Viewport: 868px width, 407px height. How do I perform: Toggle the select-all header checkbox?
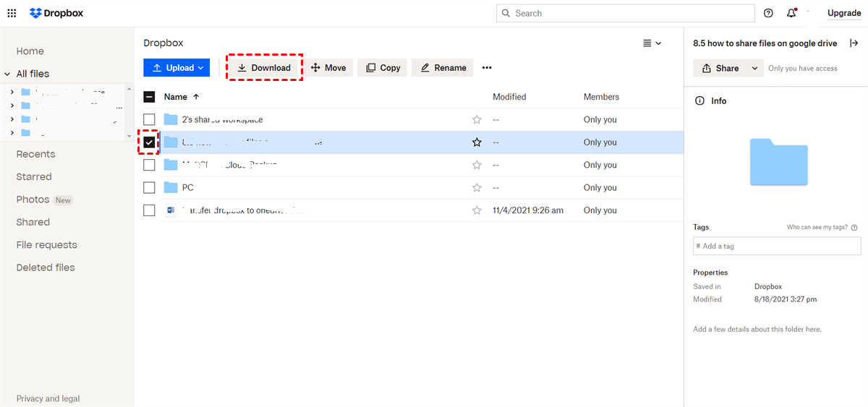pos(149,97)
